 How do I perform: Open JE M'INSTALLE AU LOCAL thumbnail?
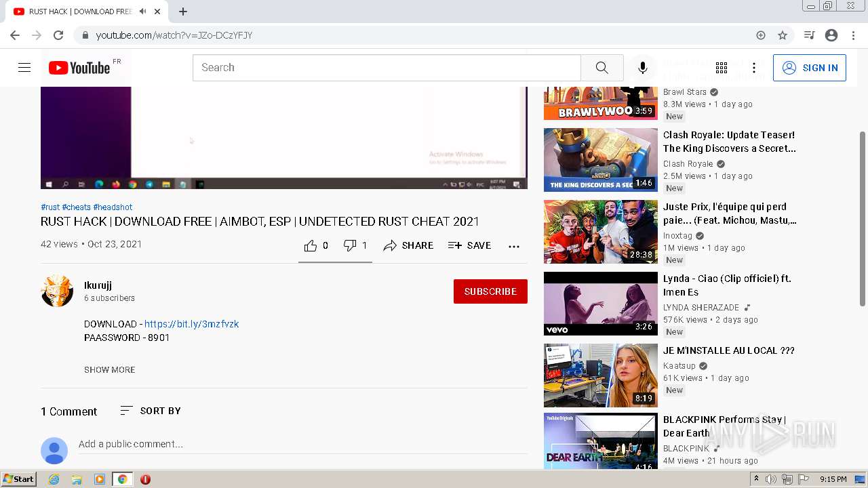pos(601,375)
